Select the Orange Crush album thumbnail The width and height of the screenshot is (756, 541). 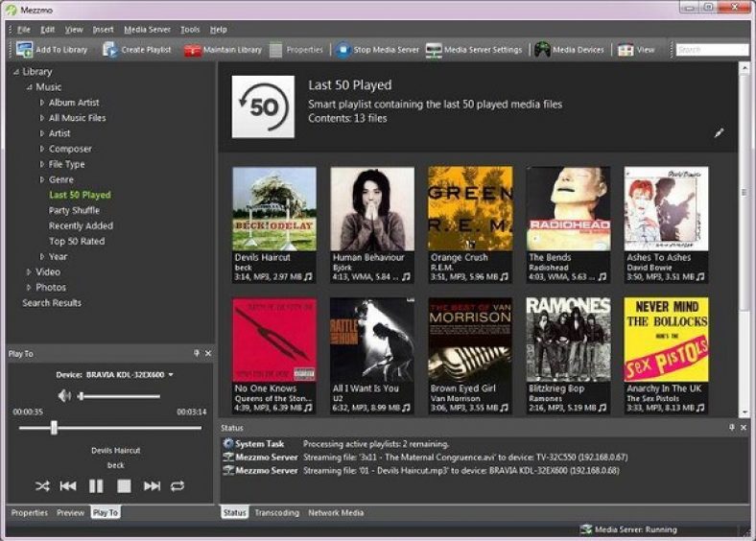click(470, 209)
